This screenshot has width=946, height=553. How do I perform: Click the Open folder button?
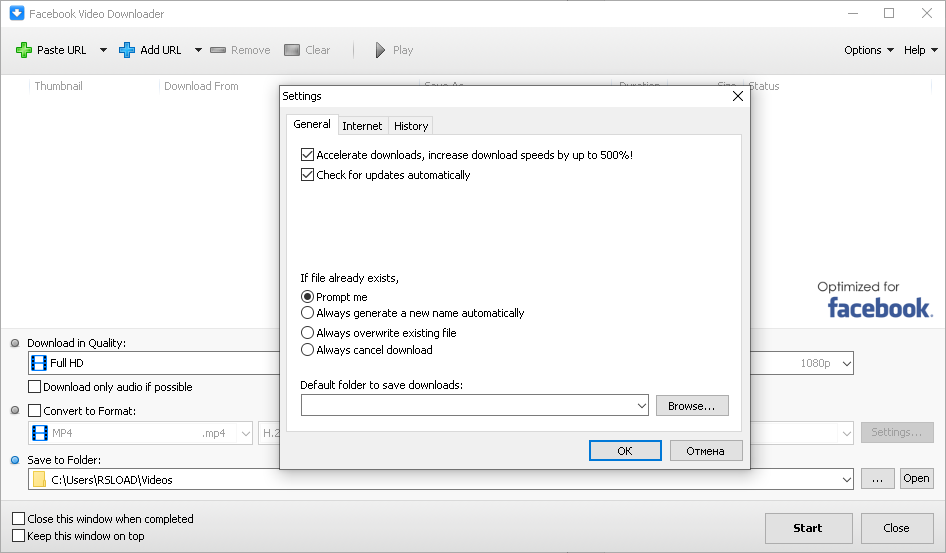(x=916, y=479)
